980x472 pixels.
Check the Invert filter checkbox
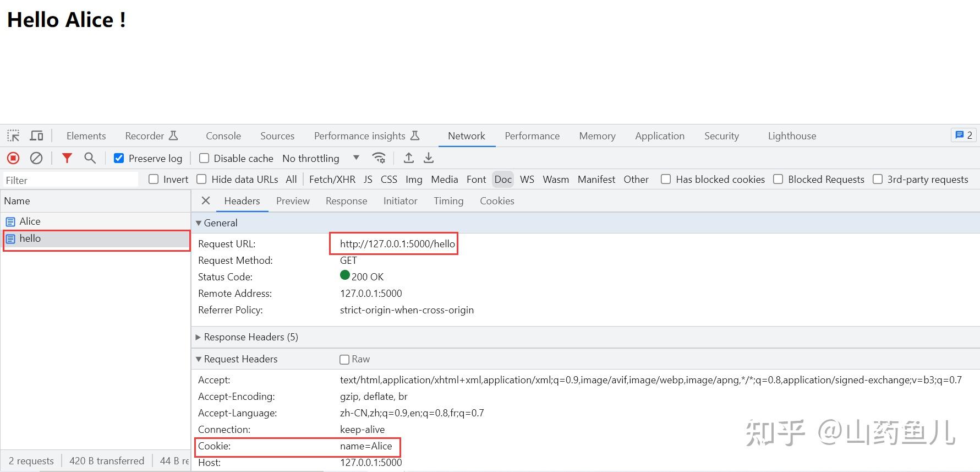click(x=154, y=180)
